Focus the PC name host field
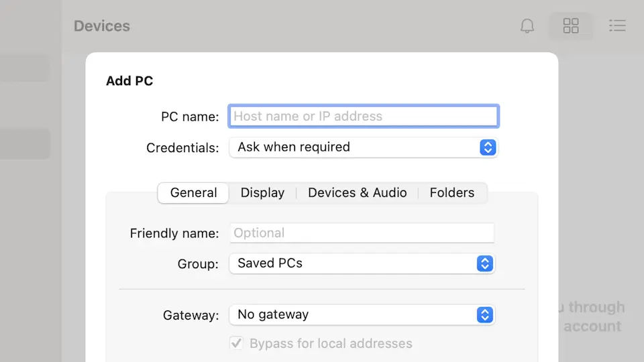The width and height of the screenshot is (644, 362). (x=363, y=117)
